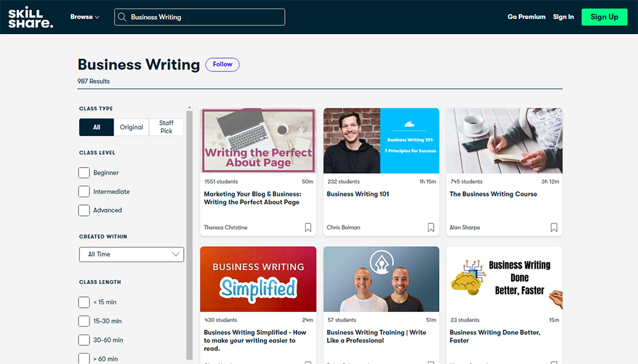Click into the Business Writing search field
The image size is (638, 364).
click(x=199, y=17)
